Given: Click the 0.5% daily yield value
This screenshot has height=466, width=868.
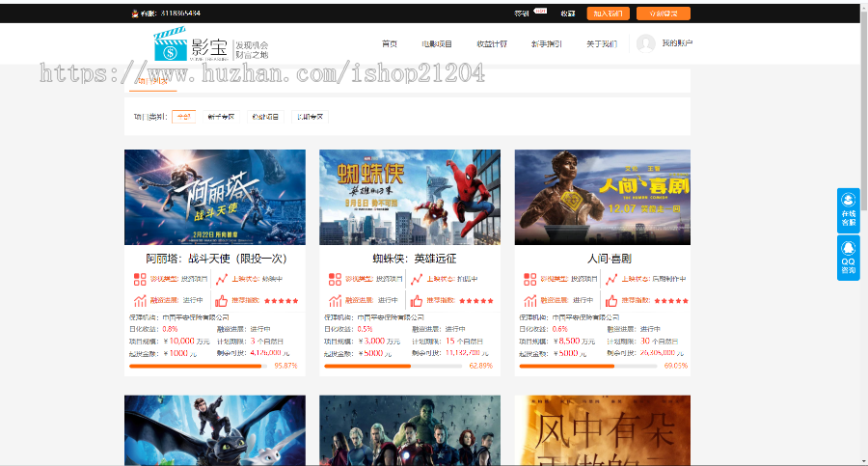Looking at the screenshot, I should pos(365,329).
